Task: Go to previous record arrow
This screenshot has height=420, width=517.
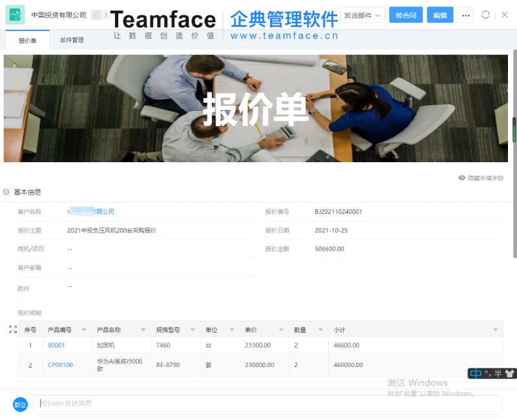Action: (x=96, y=15)
